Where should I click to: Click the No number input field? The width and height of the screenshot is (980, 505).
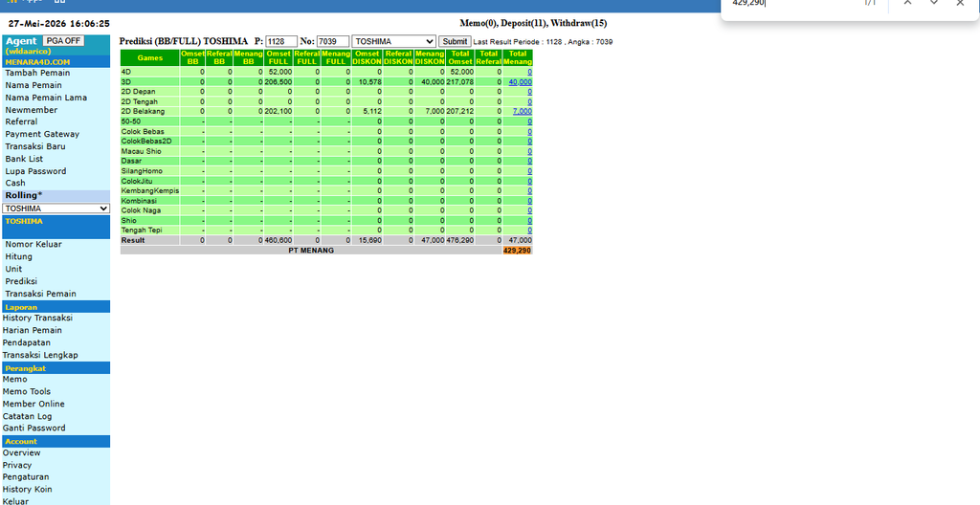click(x=332, y=41)
